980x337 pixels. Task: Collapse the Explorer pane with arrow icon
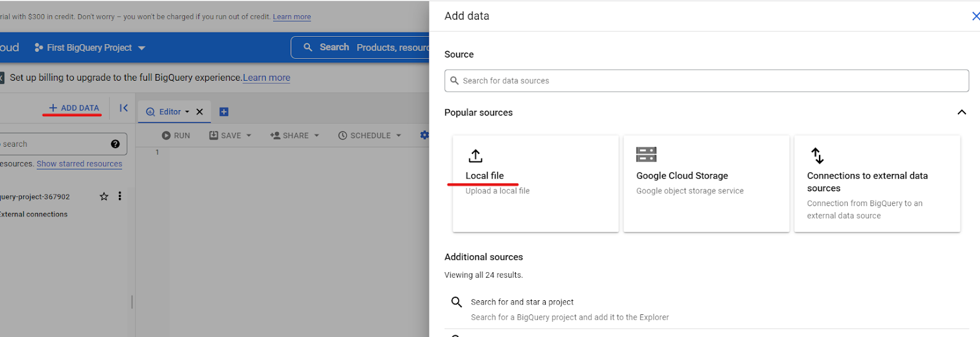coord(124,108)
